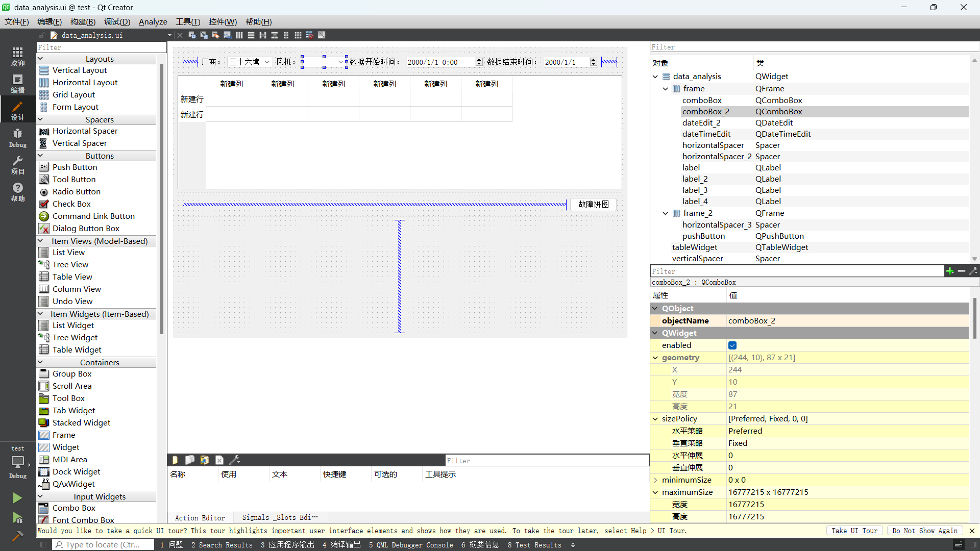This screenshot has width=980, height=551.
Task: Increment the 数据开始时间 date-time spinner
Action: coord(479,60)
